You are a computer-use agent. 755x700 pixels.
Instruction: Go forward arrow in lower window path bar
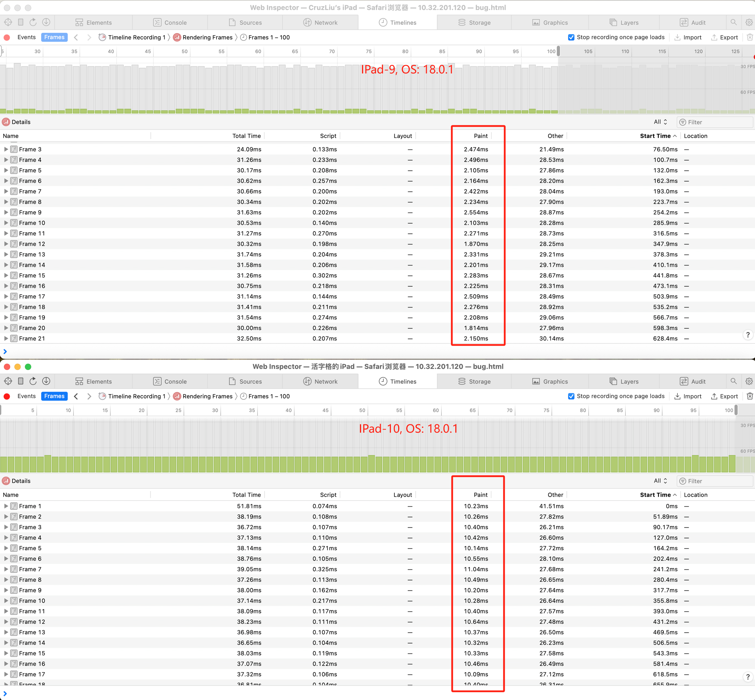point(89,396)
